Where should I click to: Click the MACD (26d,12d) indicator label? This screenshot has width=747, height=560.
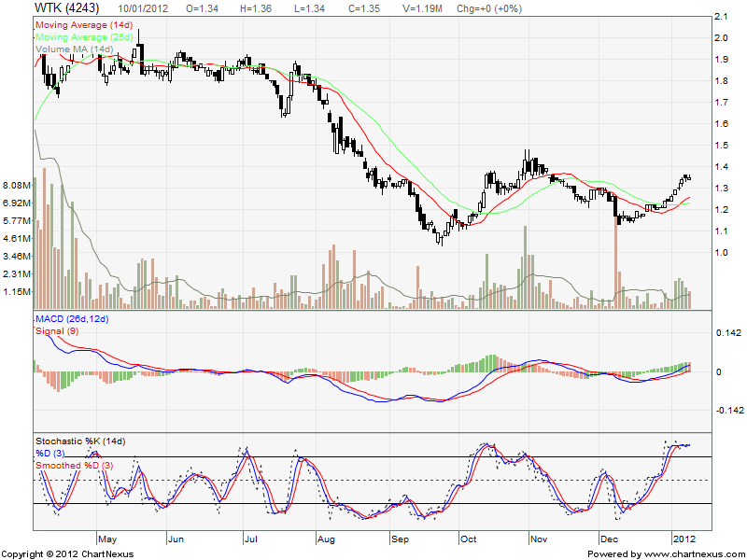tap(72, 320)
